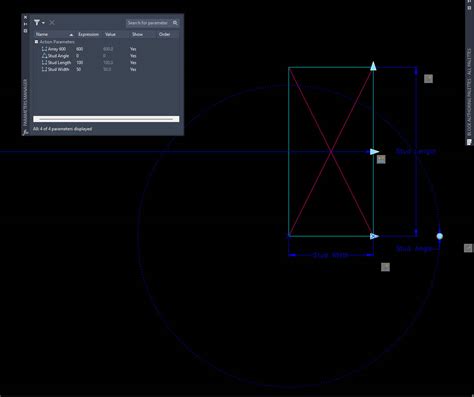Click the action icon near Stud Length top

point(428,79)
